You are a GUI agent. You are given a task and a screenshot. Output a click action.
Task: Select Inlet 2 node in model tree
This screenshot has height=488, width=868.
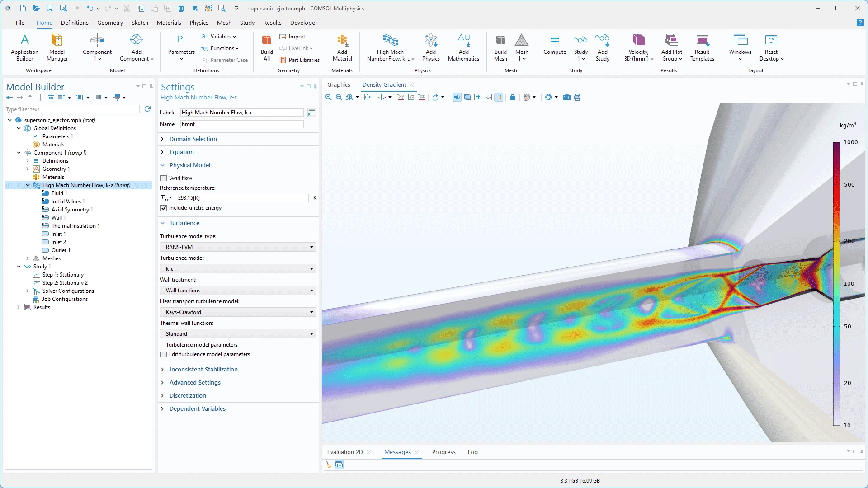click(58, 242)
